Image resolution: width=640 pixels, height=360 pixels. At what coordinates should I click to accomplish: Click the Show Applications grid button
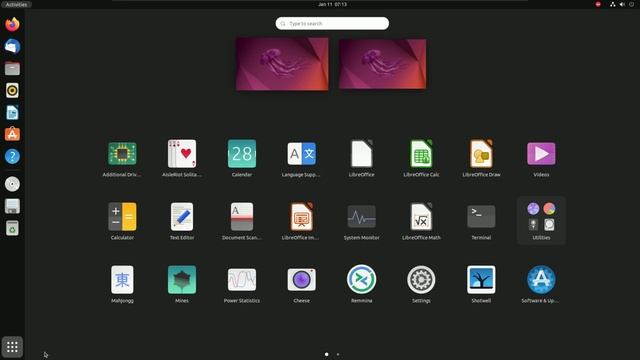coord(12,347)
